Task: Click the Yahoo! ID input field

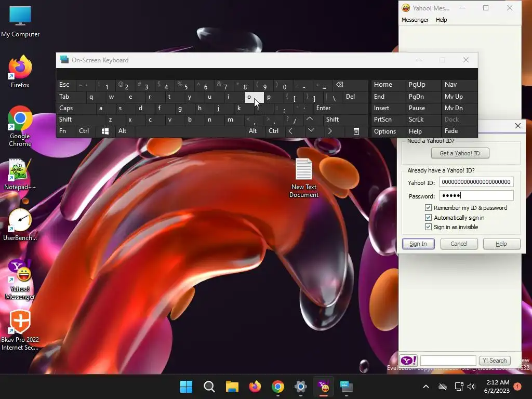Action: (x=476, y=182)
